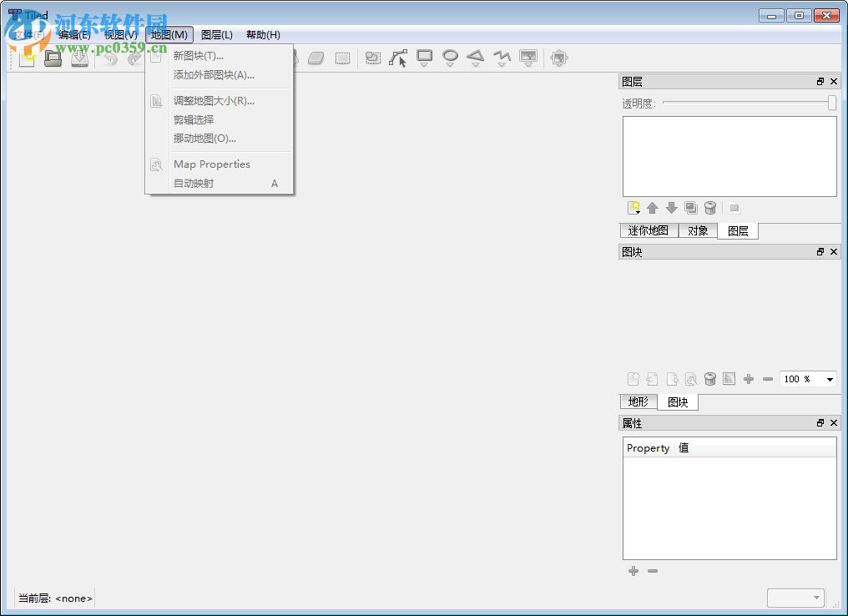The height and width of the screenshot is (616, 848).
Task: Open the 图层(L) menu
Action: (217, 34)
